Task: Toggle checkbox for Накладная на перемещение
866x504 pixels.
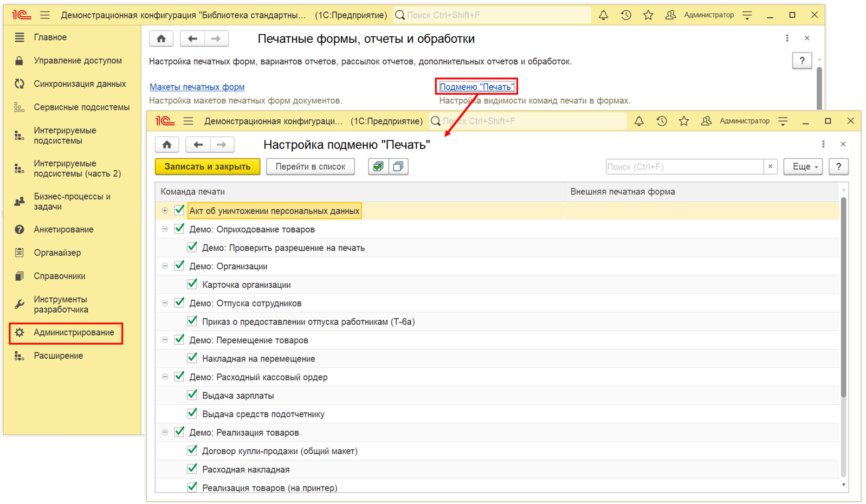Action: (x=192, y=358)
